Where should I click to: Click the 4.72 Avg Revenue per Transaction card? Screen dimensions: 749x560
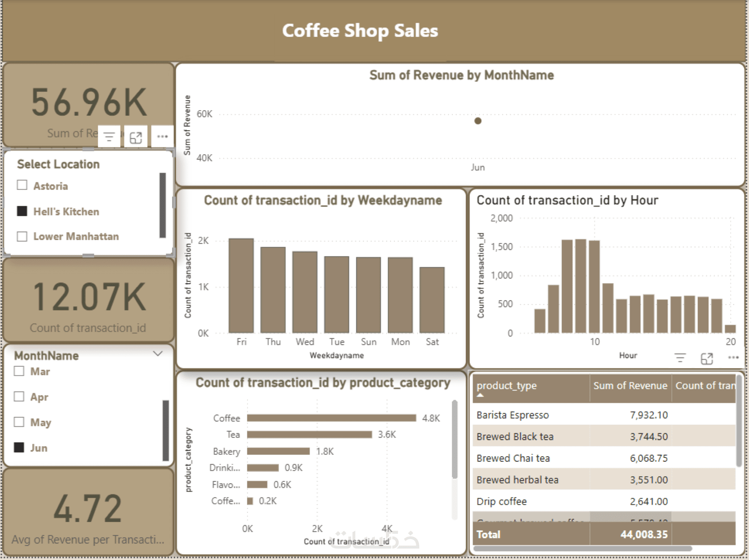tap(89, 512)
